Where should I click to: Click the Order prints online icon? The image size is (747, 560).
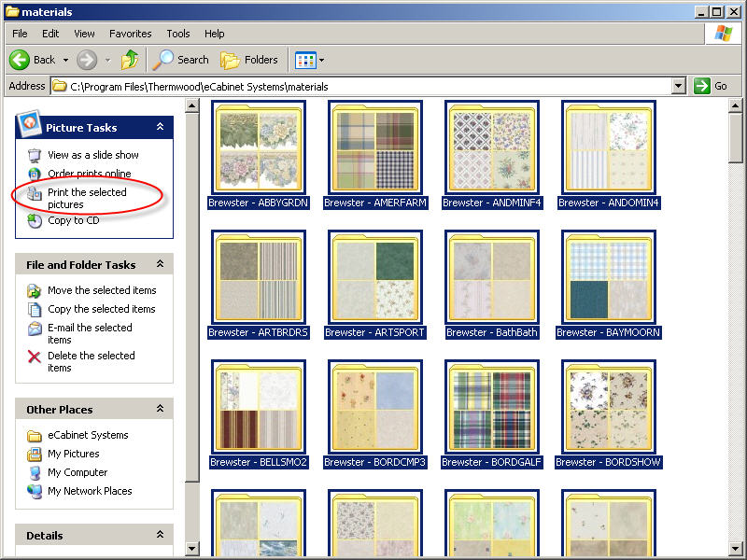click(x=35, y=174)
